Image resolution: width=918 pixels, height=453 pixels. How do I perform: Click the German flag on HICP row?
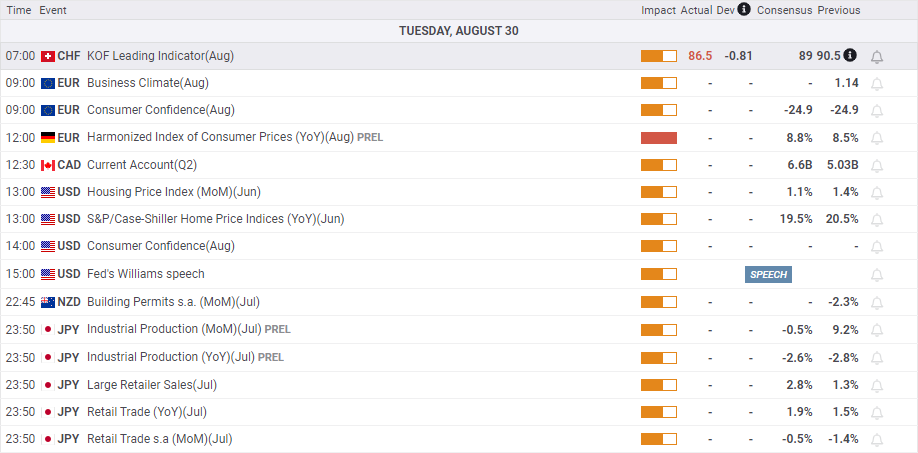pyautogui.click(x=48, y=138)
